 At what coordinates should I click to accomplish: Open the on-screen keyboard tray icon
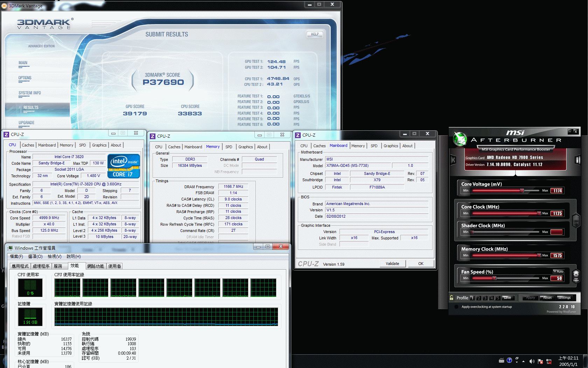(501, 361)
